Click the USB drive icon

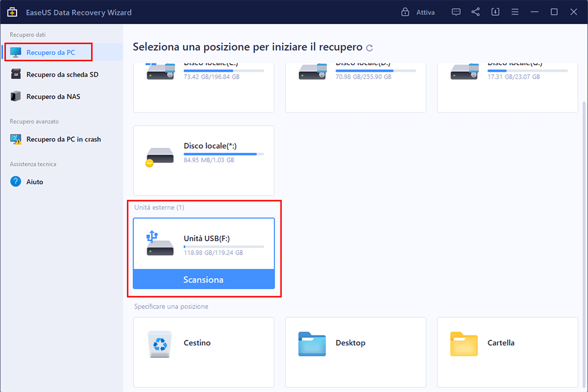[x=160, y=243]
